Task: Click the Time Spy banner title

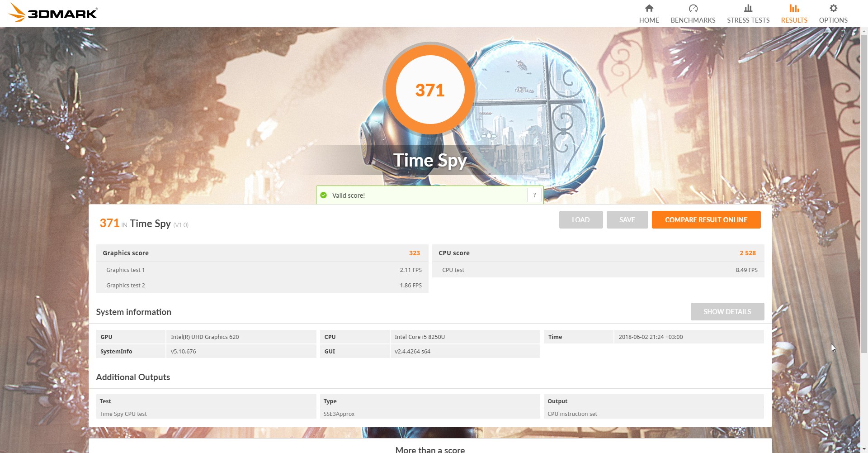Action: coord(430,161)
